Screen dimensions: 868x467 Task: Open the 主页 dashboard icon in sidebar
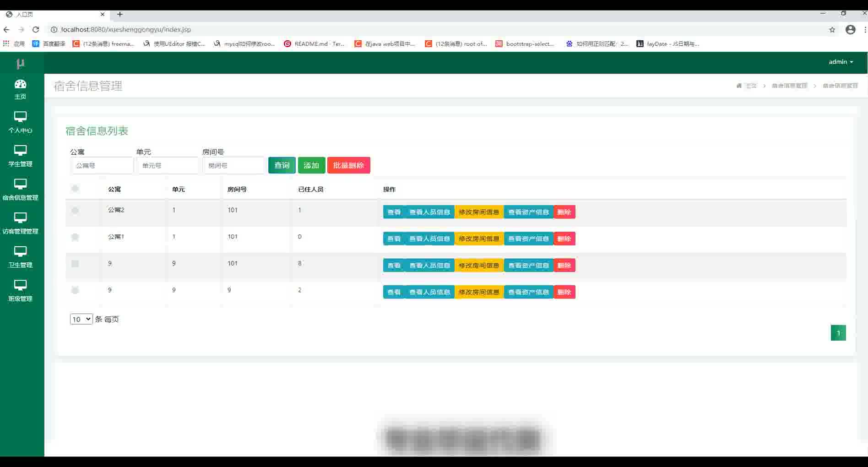(x=20, y=84)
